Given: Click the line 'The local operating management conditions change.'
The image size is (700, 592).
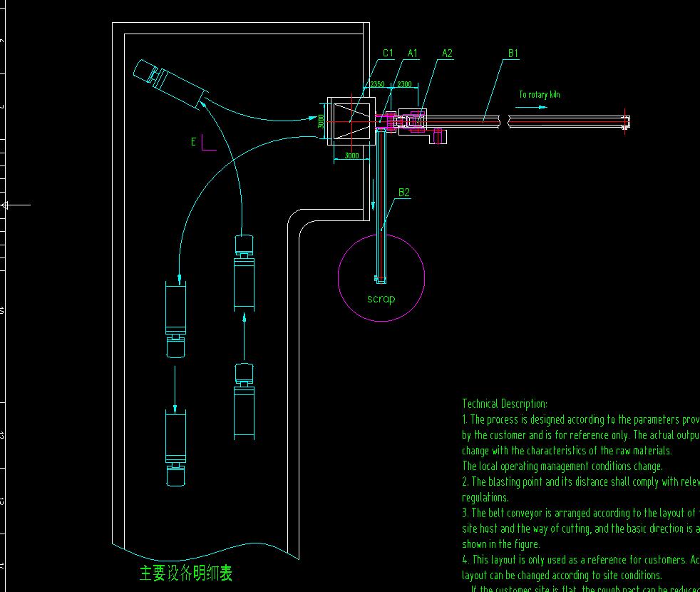Looking at the screenshot, I should [x=562, y=466].
